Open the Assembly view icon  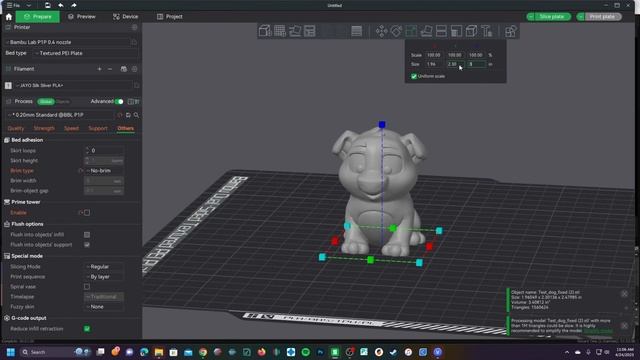point(510,31)
